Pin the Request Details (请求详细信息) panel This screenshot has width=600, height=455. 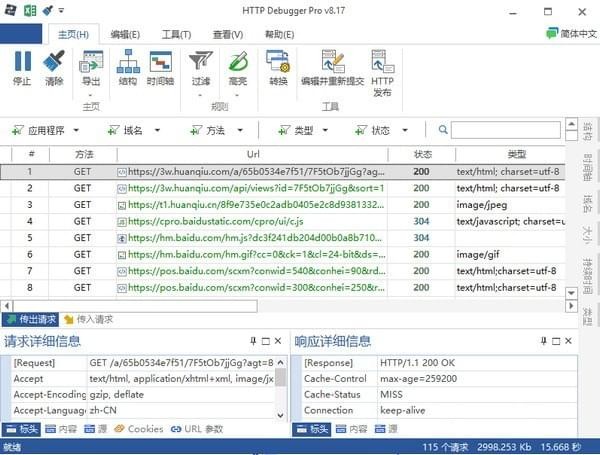pos(253,341)
